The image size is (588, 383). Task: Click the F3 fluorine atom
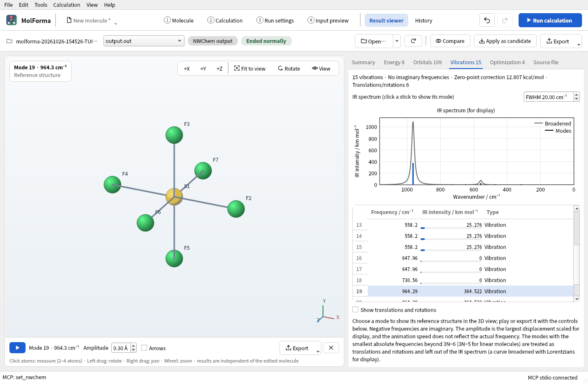tap(174, 135)
